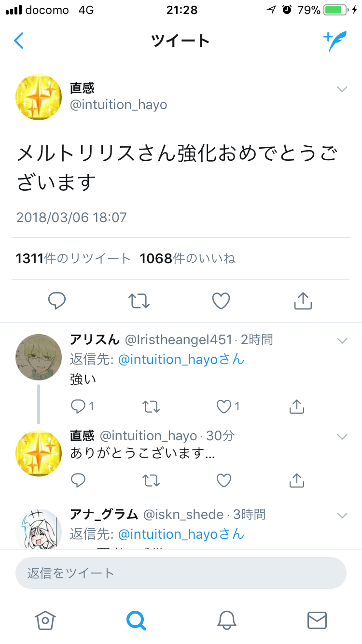362x644 pixels.
Task: Like the main tweet by 直感
Action: click(221, 301)
